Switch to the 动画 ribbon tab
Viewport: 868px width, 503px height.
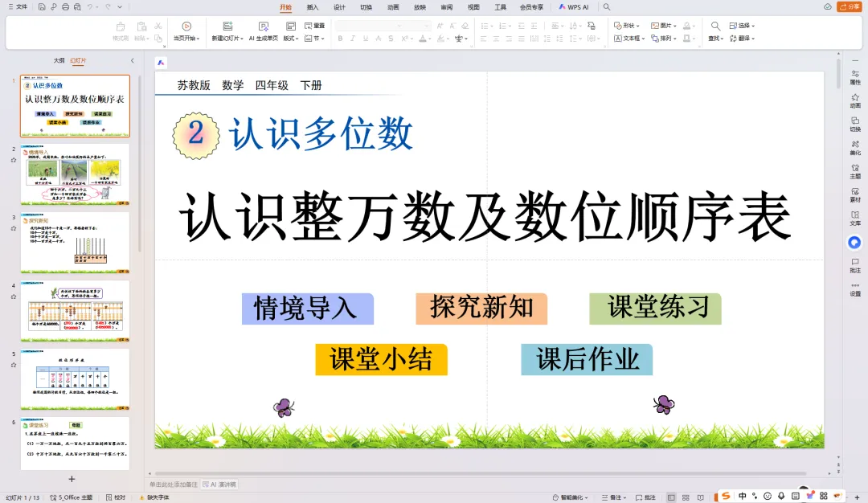point(393,7)
